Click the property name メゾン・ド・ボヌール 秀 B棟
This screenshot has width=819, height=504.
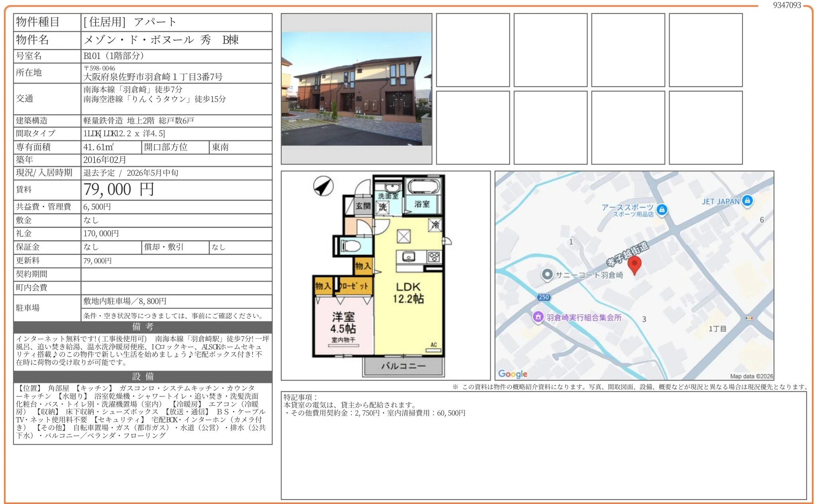(161, 40)
